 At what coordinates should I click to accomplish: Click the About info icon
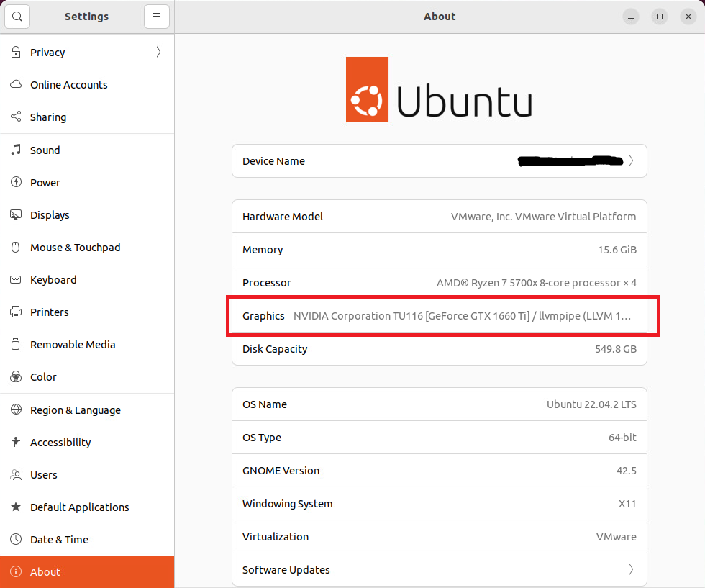click(x=16, y=571)
